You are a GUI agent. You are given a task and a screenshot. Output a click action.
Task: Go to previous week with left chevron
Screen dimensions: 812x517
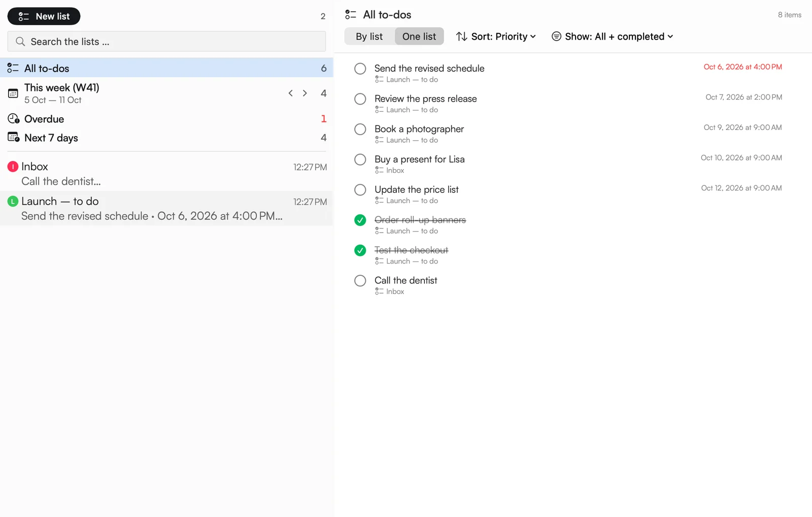pos(290,93)
